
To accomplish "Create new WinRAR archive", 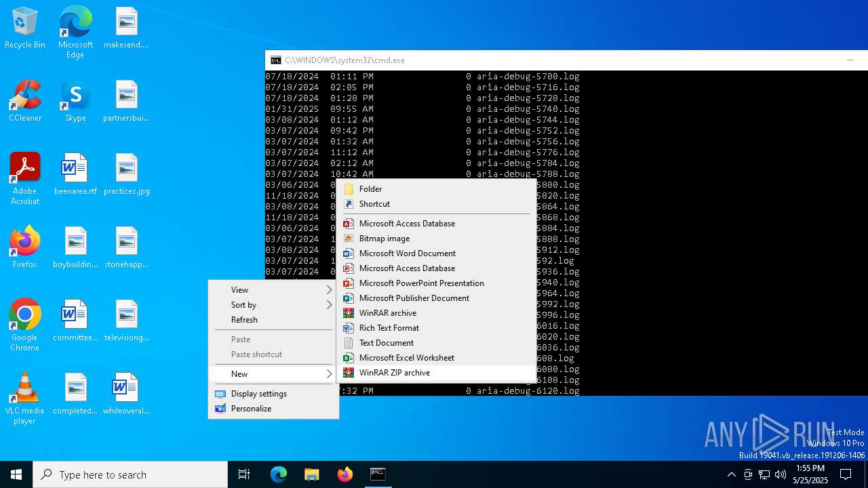I will pos(437,313).
